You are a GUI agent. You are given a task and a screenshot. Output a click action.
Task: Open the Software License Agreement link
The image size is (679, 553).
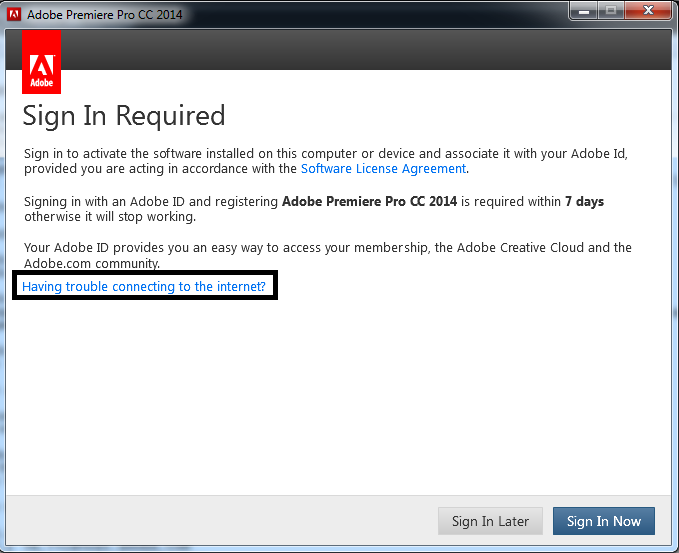click(x=383, y=169)
